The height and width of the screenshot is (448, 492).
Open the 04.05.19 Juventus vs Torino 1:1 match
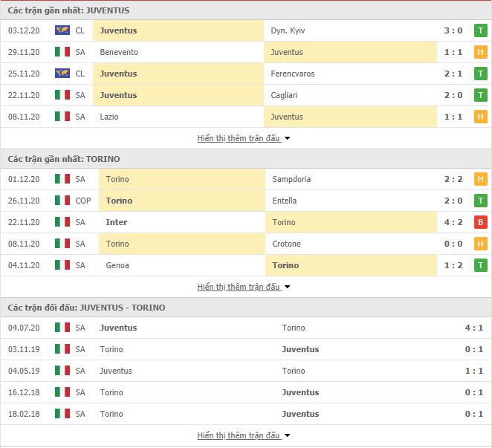tap(467, 371)
